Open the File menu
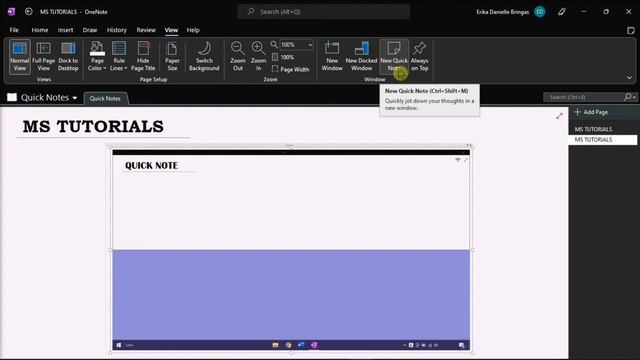Screen dimensions: 640x360 (x=14, y=30)
